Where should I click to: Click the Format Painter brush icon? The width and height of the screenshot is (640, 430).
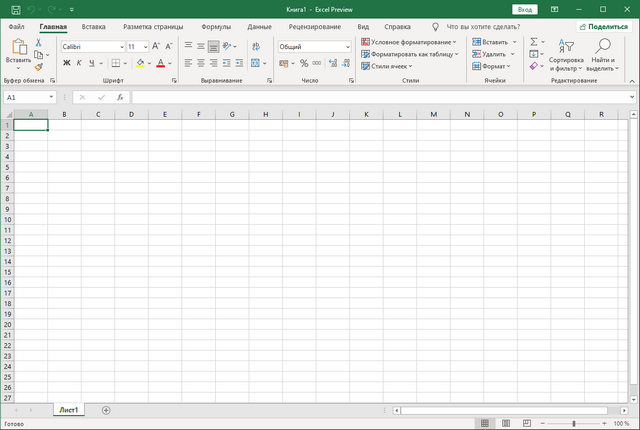pyautogui.click(x=39, y=67)
